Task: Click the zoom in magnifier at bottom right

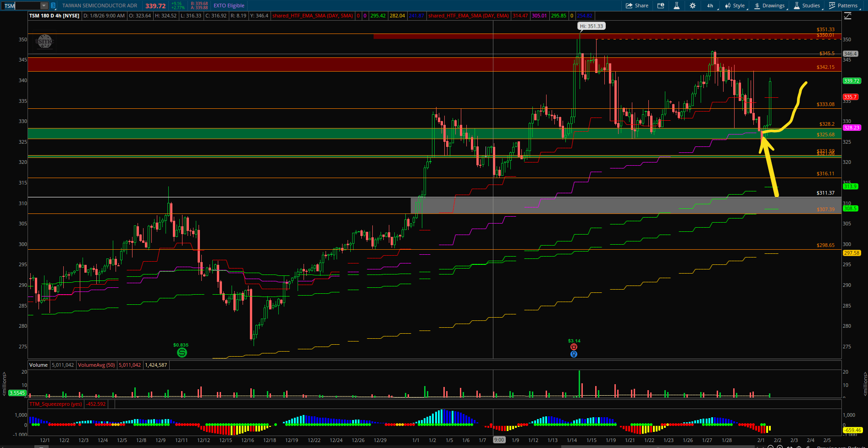Action: [x=780, y=447]
